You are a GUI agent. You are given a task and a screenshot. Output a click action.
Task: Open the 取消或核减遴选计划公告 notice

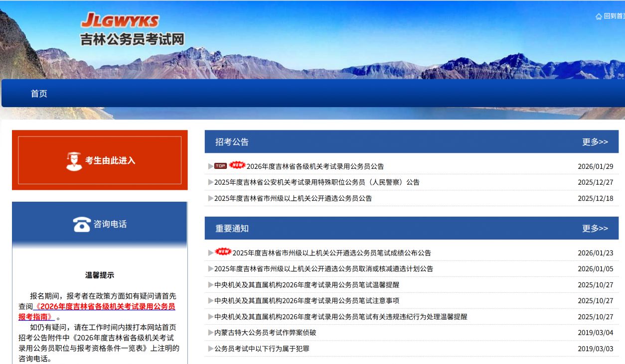(324, 269)
